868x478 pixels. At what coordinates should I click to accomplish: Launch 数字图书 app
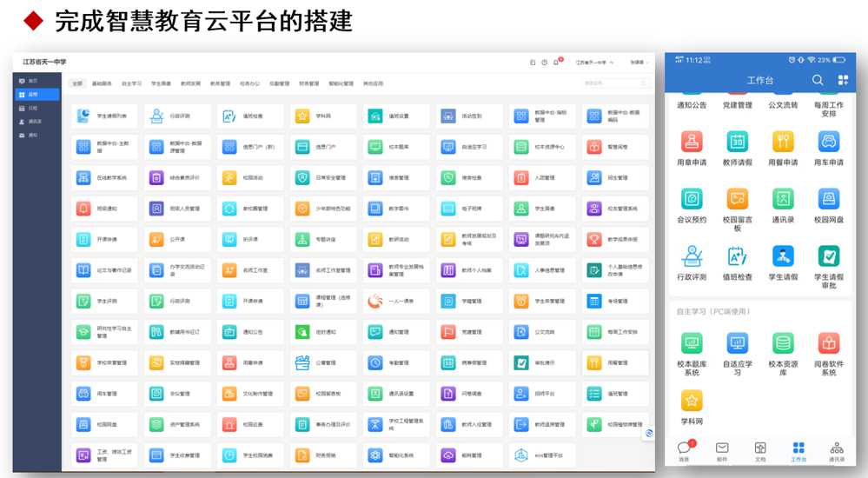tap(396, 209)
